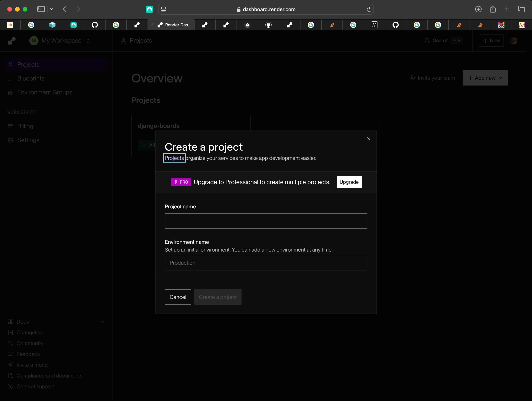
Task: Click the Overview heading text
Action: click(x=157, y=78)
